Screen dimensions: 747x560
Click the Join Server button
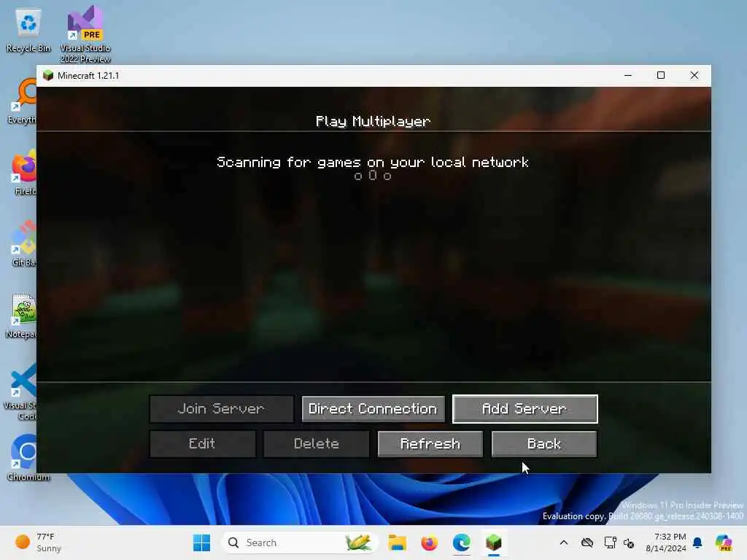[222, 408]
